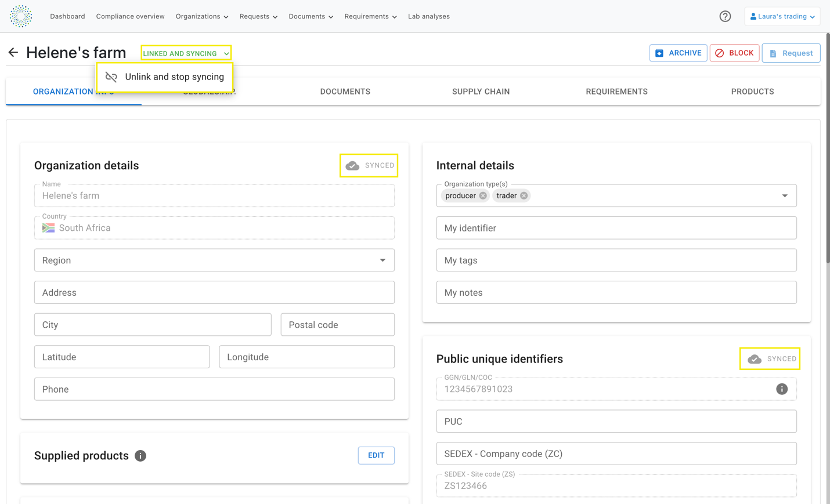Expand the Requests menu
The image size is (830, 504).
[258, 16]
